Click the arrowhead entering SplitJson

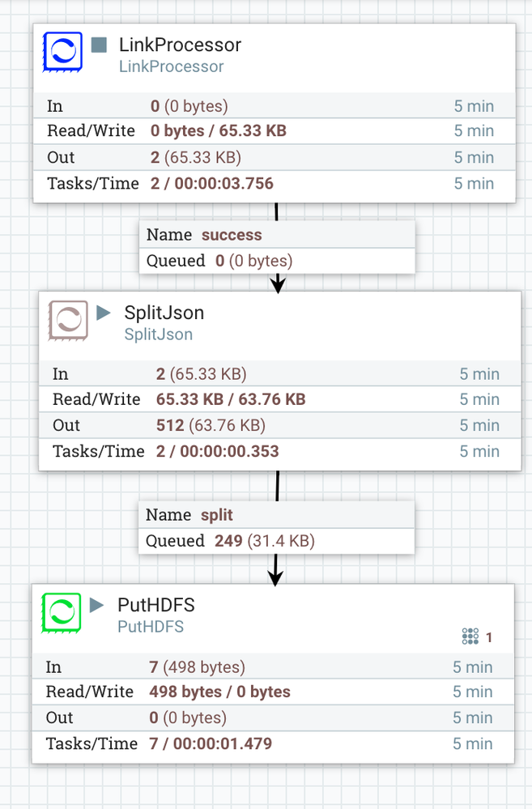point(278,285)
